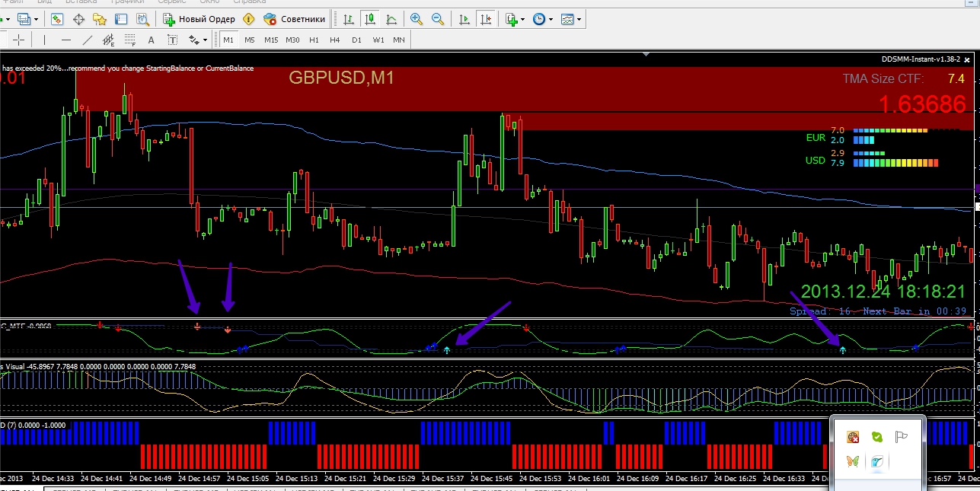Image resolution: width=980 pixels, height=491 pixels.
Task: Expand the Indicators dropdown arrow
Action: [x=522, y=19]
